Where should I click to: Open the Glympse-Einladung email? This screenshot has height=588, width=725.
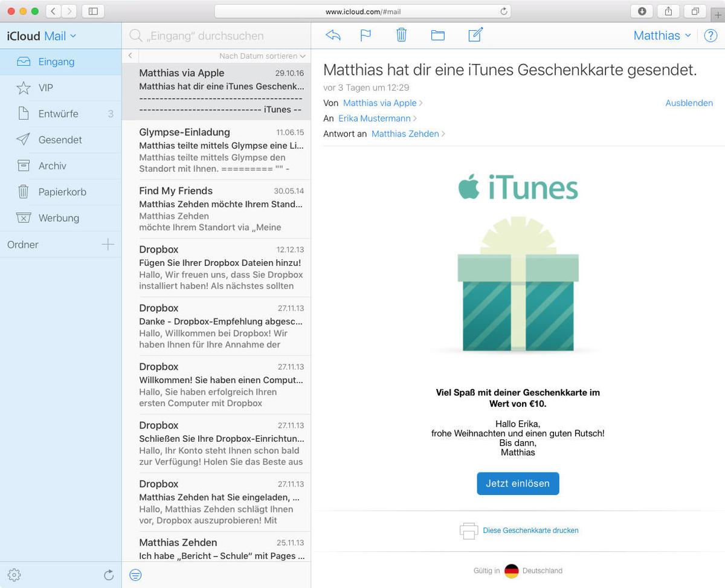(x=216, y=150)
